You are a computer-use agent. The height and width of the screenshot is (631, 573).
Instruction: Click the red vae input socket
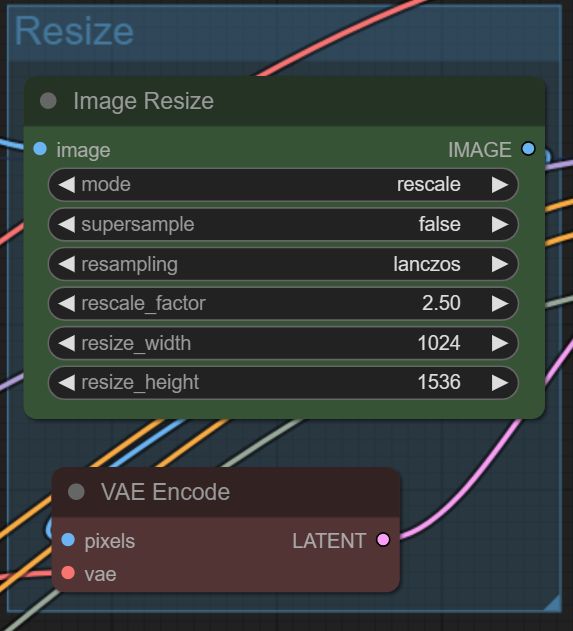pos(68,573)
